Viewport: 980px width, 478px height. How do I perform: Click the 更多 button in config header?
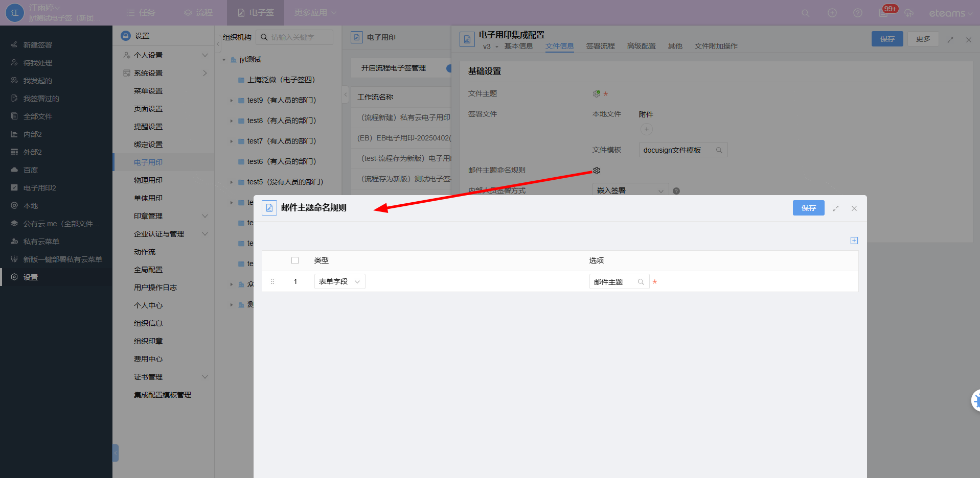pos(923,39)
